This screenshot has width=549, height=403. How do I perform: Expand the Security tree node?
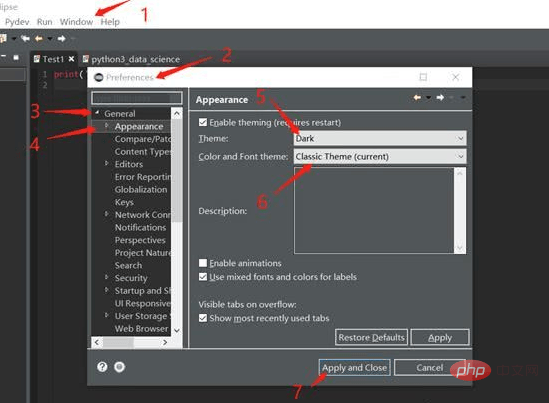coord(107,277)
